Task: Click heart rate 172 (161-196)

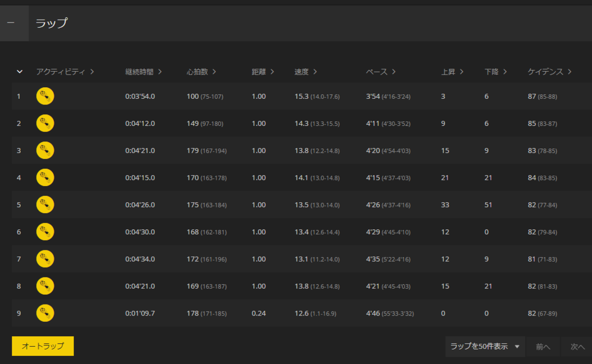Action: (206, 259)
